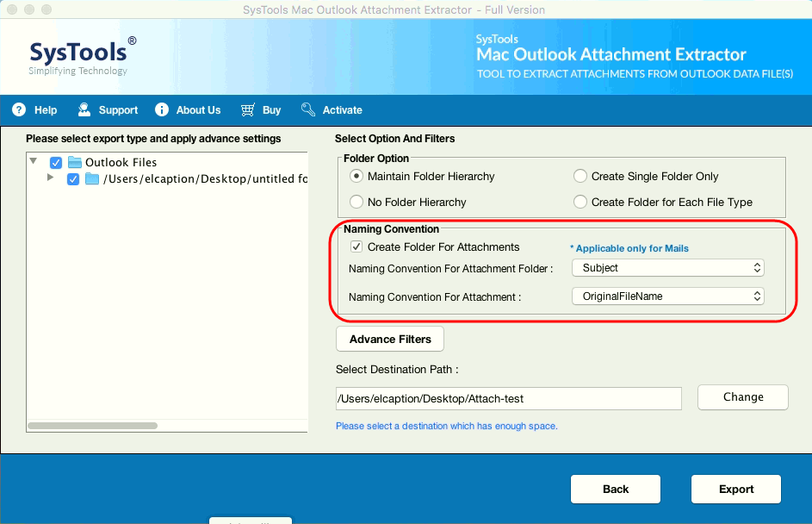The height and width of the screenshot is (524, 812).
Task: Click the Advance Filters button
Action: pos(390,339)
